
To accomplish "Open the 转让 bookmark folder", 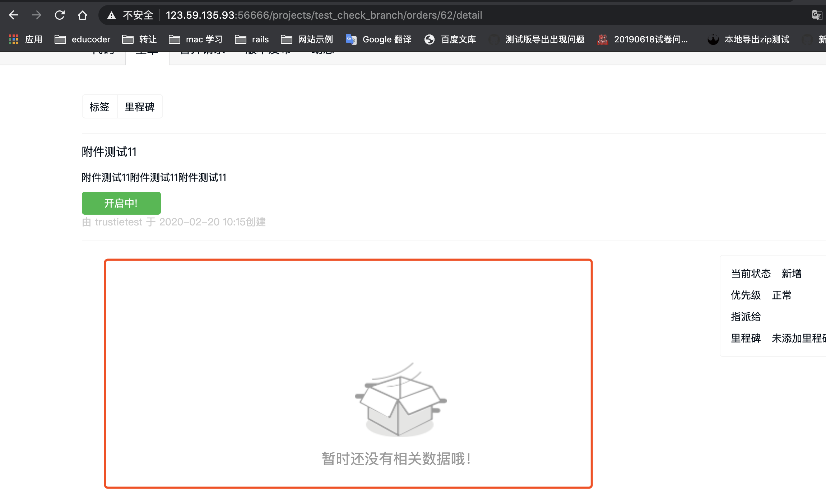I will [139, 39].
